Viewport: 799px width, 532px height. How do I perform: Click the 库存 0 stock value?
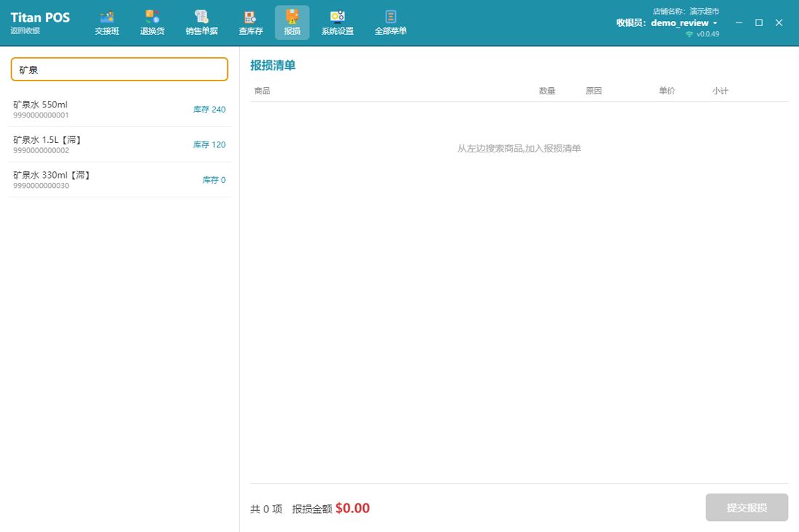click(x=214, y=180)
